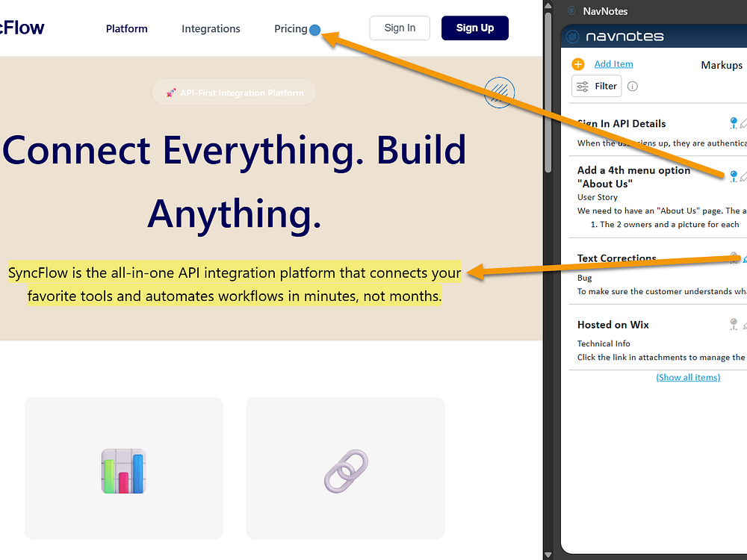Click the Sign Up button
The image size is (747, 560).
[475, 28]
